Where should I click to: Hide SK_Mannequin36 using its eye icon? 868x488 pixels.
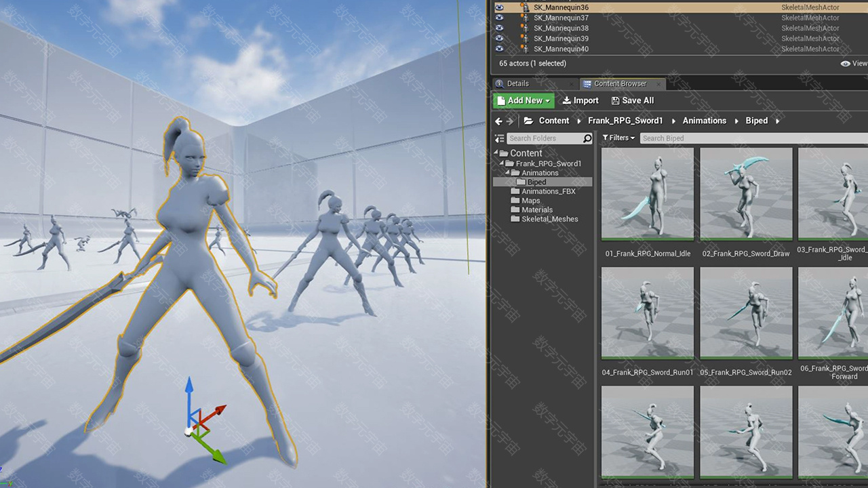click(x=499, y=7)
